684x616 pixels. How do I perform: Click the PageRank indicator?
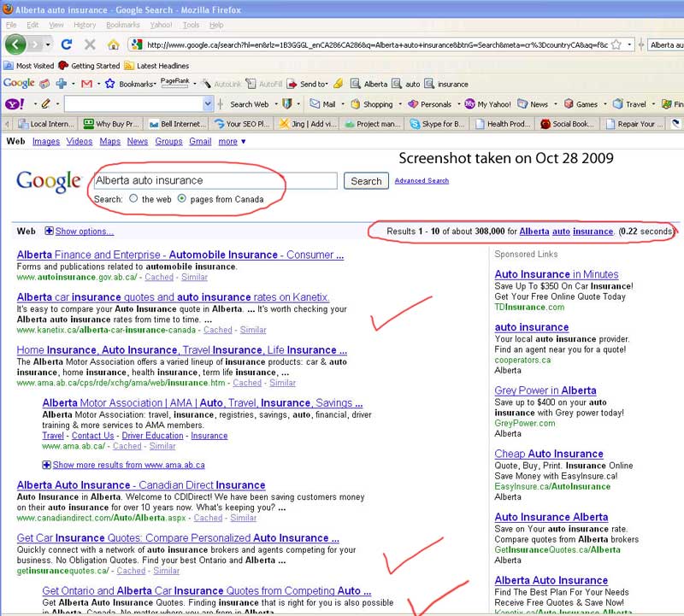tap(175, 83)
